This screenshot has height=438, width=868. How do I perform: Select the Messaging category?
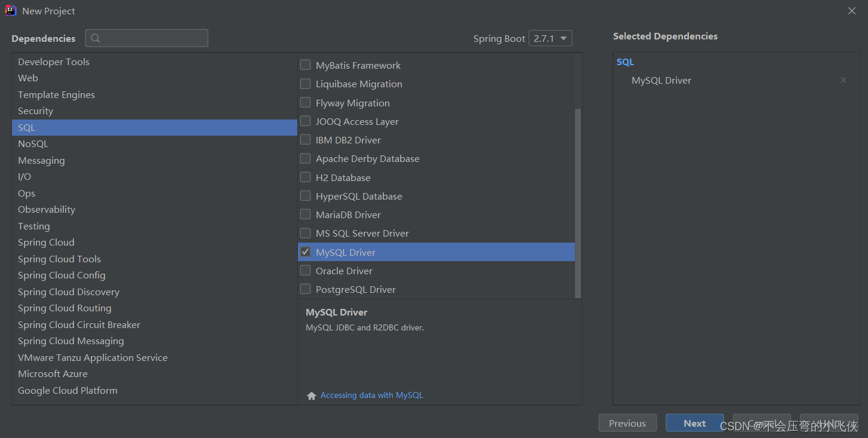154,160
